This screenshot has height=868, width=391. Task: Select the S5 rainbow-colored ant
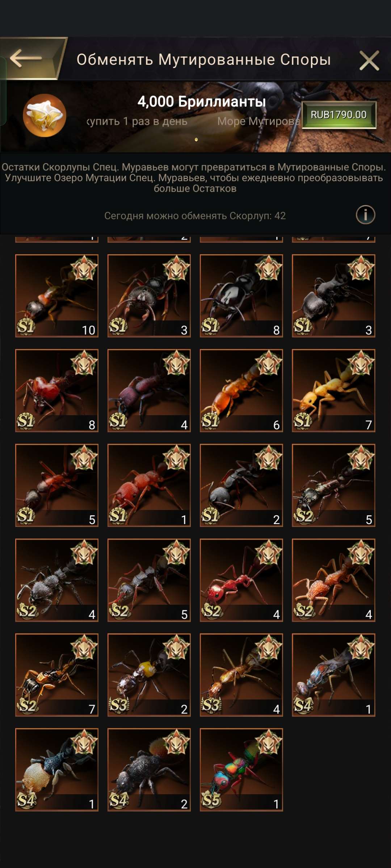pyautogui.click(x=241, y=770)
